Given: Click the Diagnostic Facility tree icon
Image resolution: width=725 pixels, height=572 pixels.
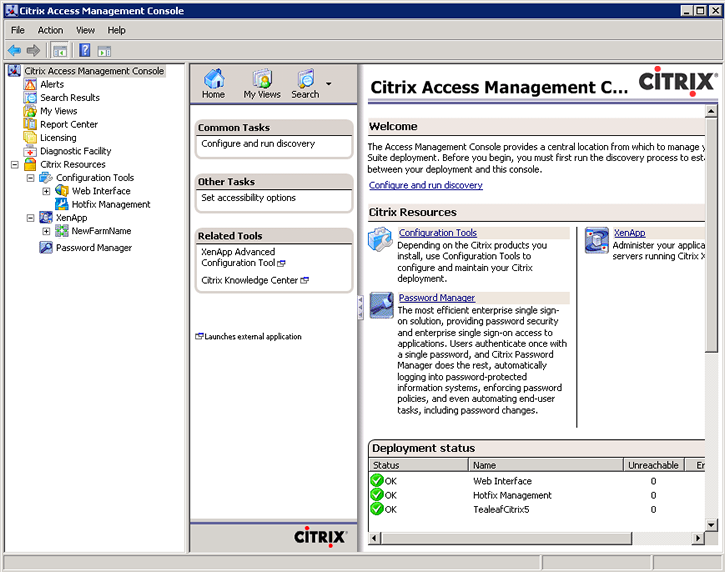Looking at the screenshot, I should click(x=30, y=151).
